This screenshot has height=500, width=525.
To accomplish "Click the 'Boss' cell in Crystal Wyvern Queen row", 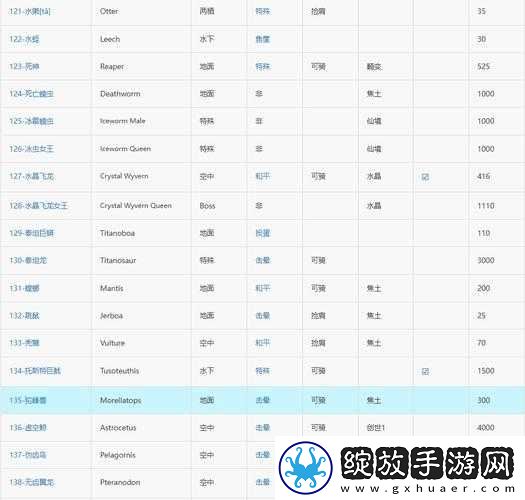I will click(207, 206).
